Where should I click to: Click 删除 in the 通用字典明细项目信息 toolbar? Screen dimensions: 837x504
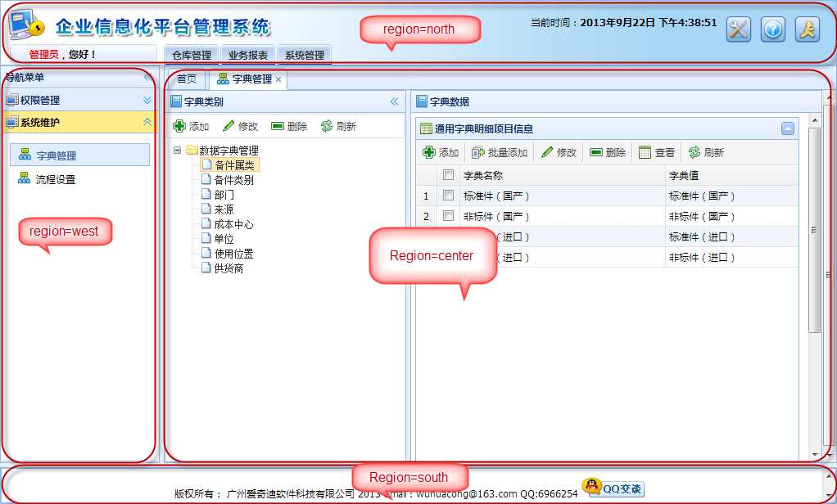click(x=608, y=152)
